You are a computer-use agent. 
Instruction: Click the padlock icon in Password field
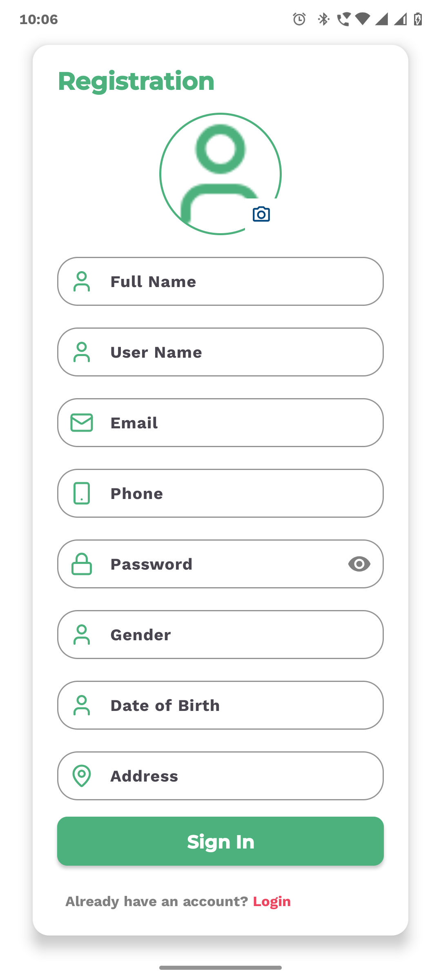[x=82, y=564]
